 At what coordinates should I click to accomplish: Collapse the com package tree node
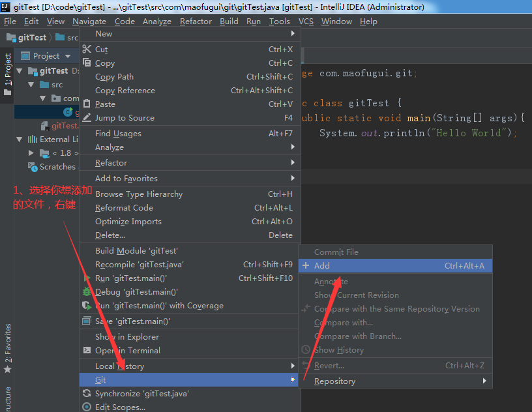click(x=43, y=98)
